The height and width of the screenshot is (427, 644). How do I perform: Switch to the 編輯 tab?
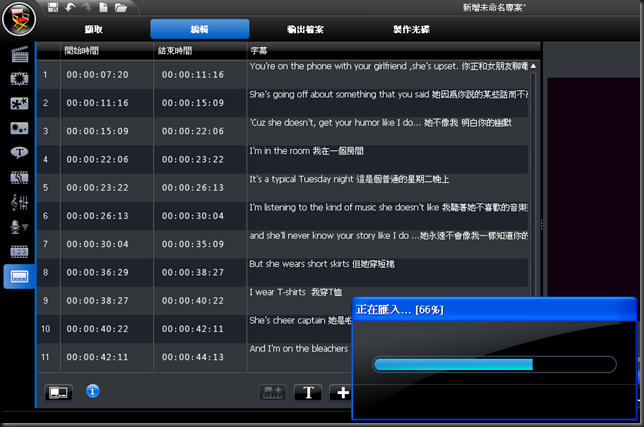coord(200,29)
